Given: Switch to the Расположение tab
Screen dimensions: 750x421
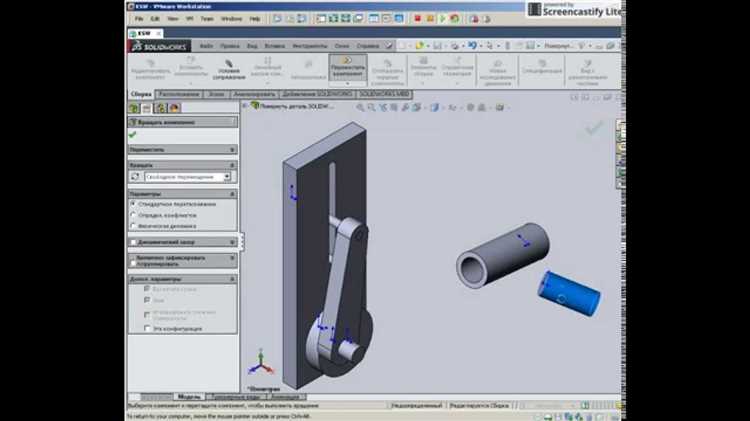Looking at the screenshot, I should (179, 94).
